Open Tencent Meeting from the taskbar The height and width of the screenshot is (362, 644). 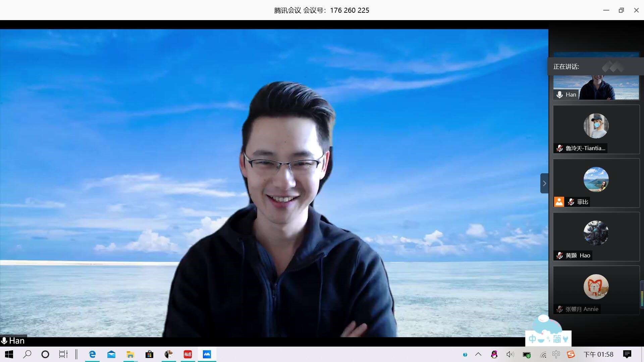coord(207,354)
